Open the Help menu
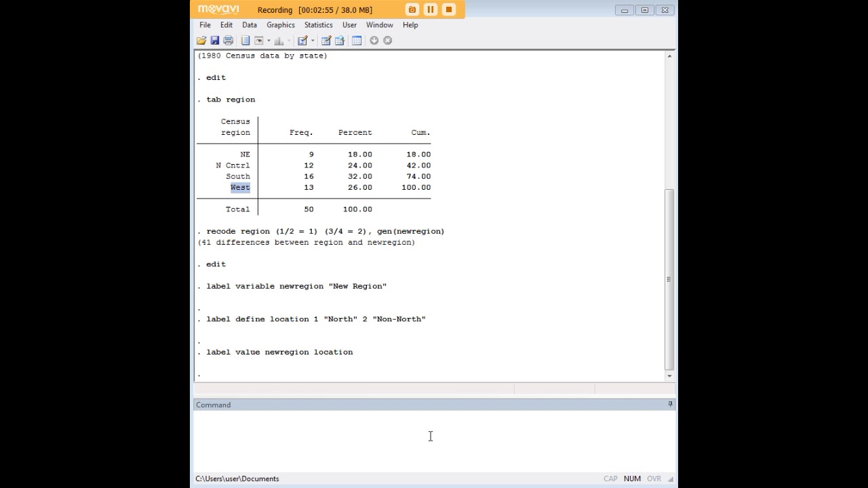 pos(410,25)
